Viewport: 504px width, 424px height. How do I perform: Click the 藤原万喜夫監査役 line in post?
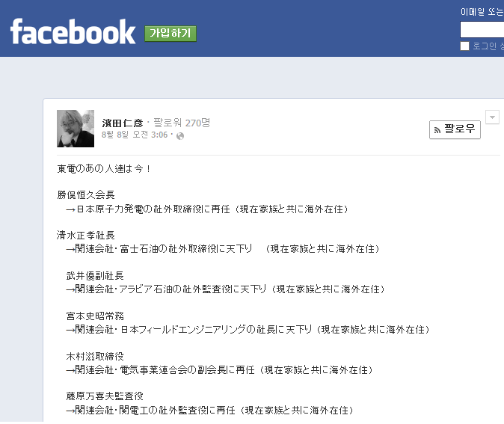click(105, 396)
